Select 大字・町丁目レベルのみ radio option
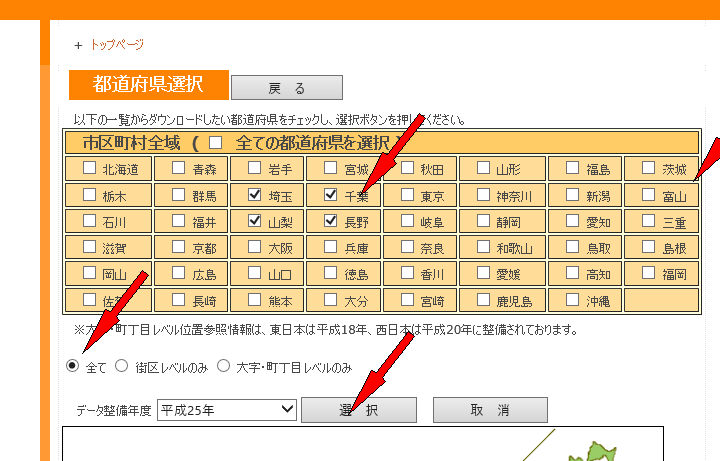720x461 pixels. [x=224, y=366]
